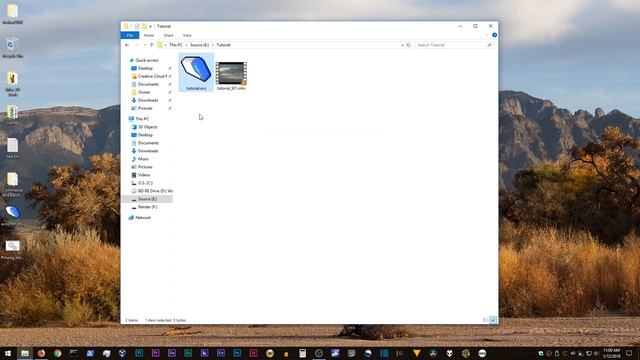Screen dimensions: 640x360
Task: Click the Properties quick access toolbar icon
Action: pyautogui.click(x=137, y=26)
